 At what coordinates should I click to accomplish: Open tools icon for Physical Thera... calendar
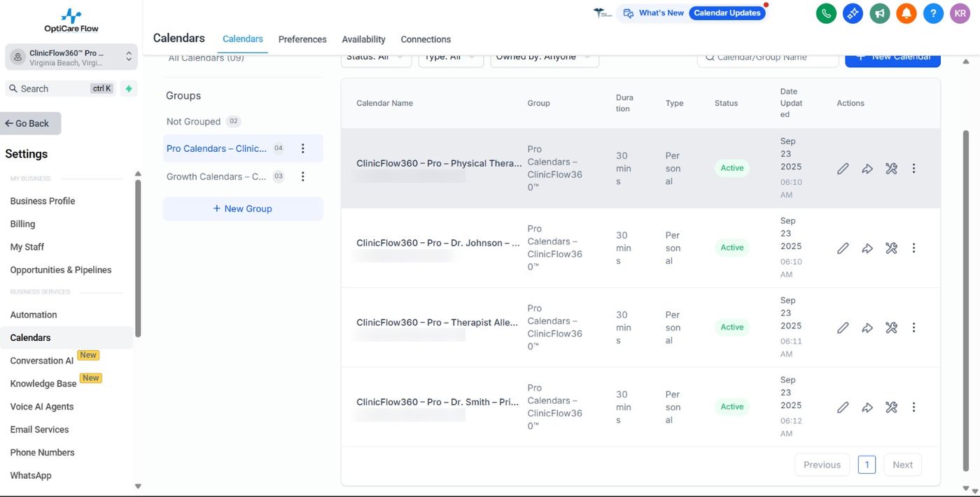(x=891, y=169)
